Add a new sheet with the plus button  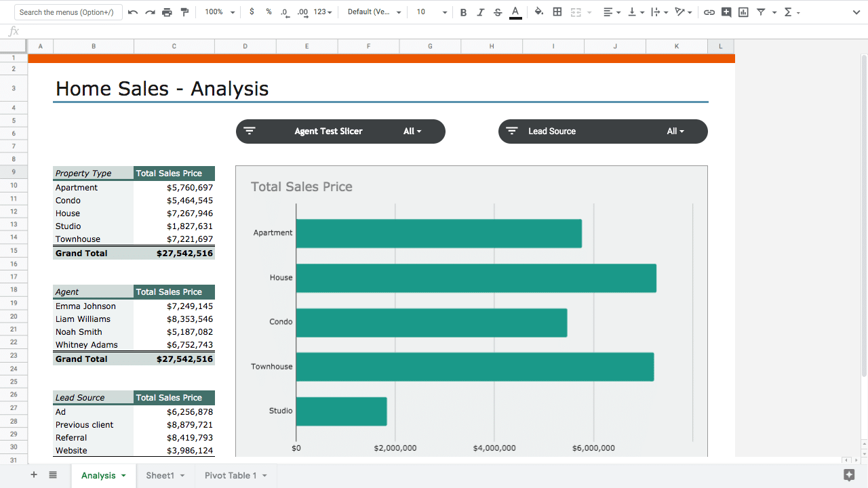(x=33, y=474)
